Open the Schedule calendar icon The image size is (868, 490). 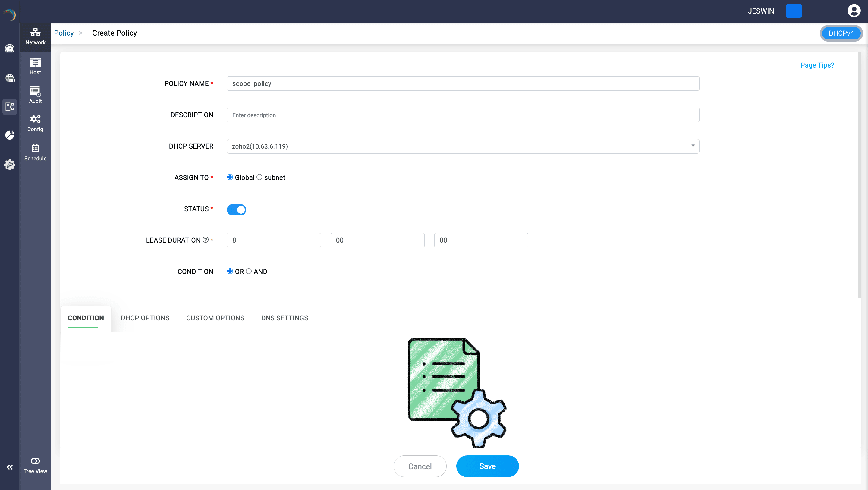point(35,152)
